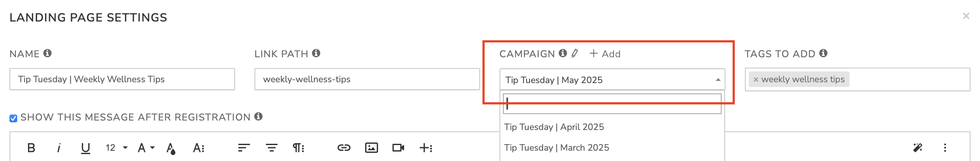Open the background color droplet picker
Image resolution: width=980 pixels, height=161 pixels.
click(x=171, y=149)
